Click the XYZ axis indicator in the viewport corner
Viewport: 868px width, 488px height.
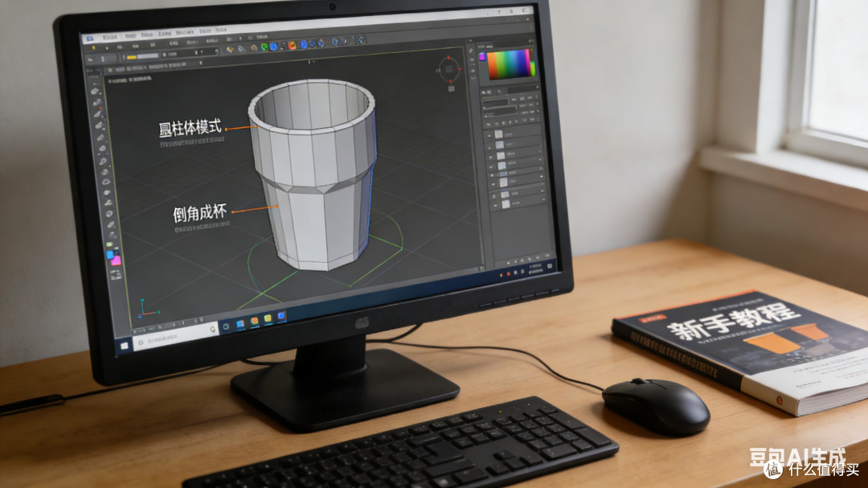pyautogui.click(x=147, y=308)
